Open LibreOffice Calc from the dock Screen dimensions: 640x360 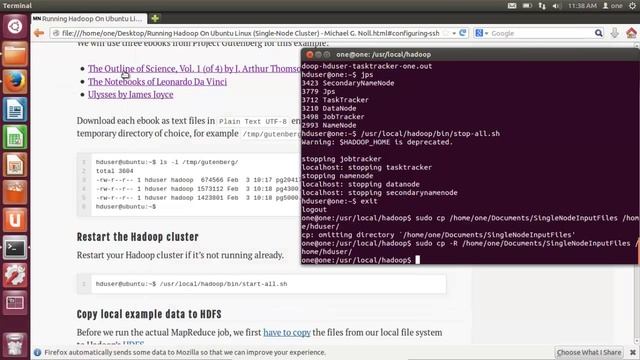(x=15, y=137)
